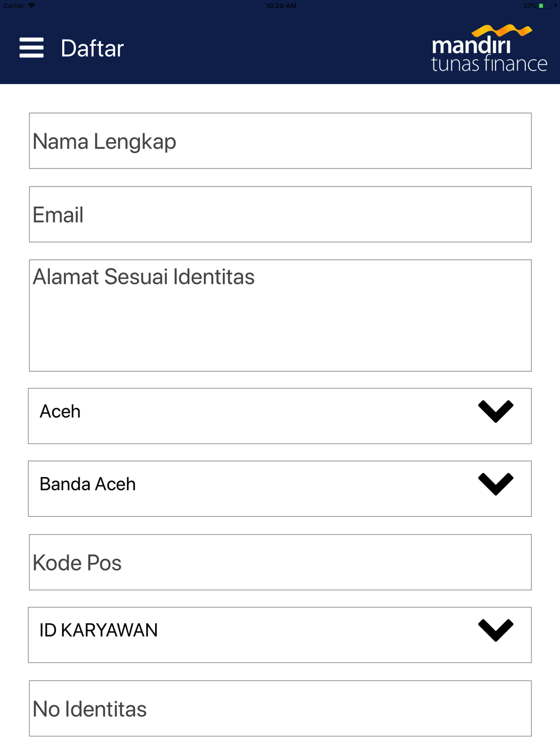
Task: Click the chevron beside ID KARYAWAN
Action: [x=496, y=631]
